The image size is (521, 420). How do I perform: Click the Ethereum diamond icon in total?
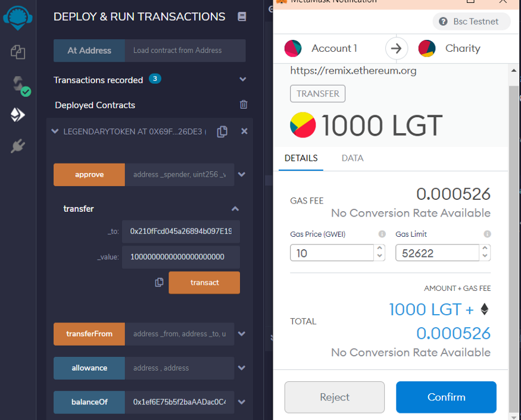[x=485, y=309]
